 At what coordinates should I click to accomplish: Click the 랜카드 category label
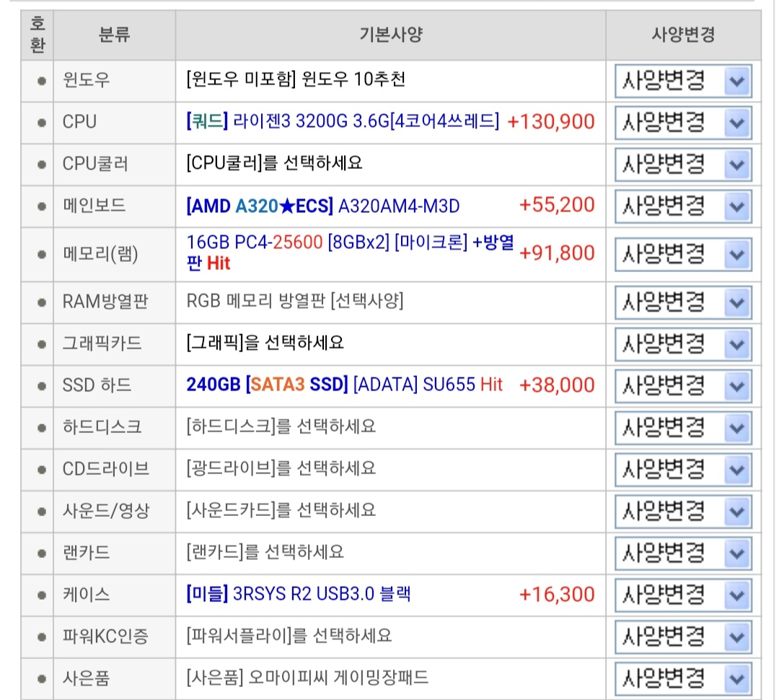[86, 552]
